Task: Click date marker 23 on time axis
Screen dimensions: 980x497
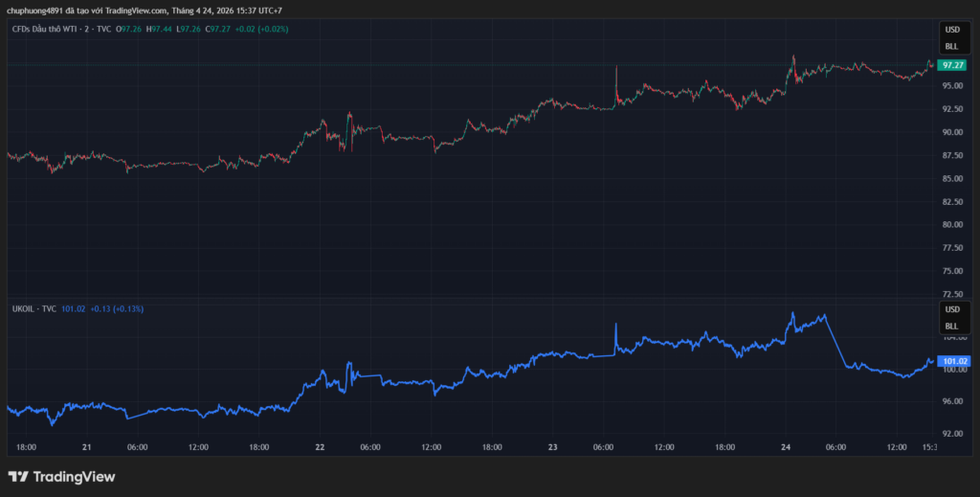Action: (x=553, y=447)
